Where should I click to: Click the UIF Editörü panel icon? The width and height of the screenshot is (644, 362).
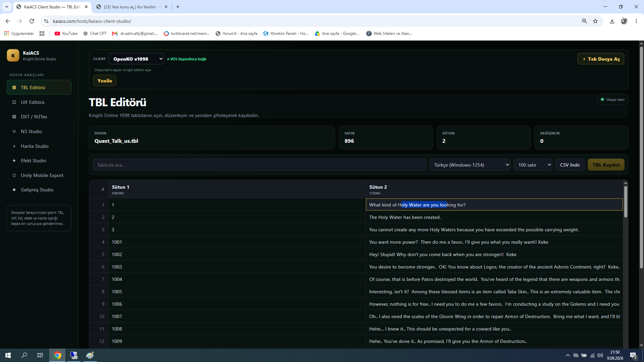(14, 102)
